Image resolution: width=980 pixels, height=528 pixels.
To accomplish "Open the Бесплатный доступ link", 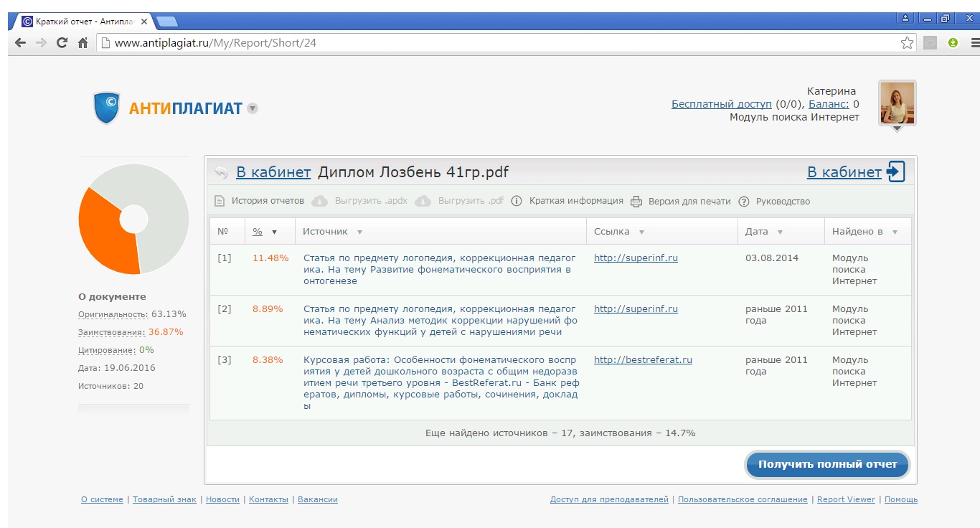I will pos(721,104).
